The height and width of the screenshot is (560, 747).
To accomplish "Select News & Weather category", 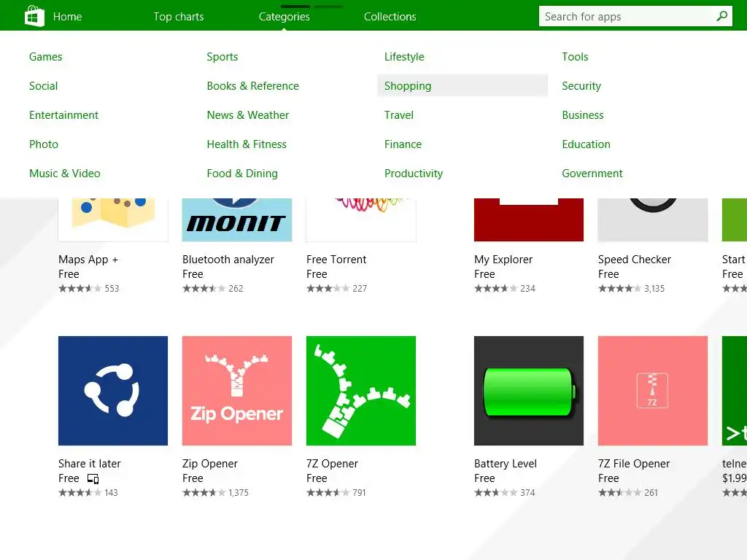I will pyautogui.click(x=248, y=114).
